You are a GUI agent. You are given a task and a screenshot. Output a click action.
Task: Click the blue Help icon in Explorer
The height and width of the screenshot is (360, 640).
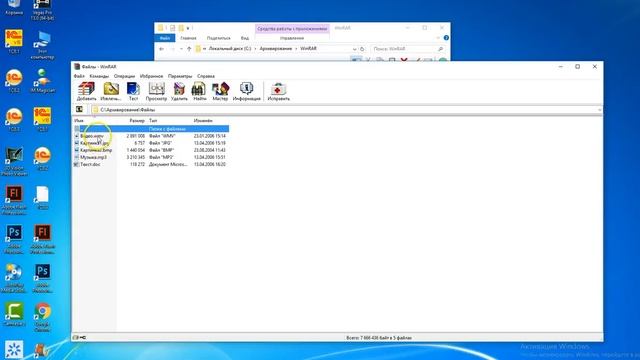pyautogui.click(x=446, y=38)
